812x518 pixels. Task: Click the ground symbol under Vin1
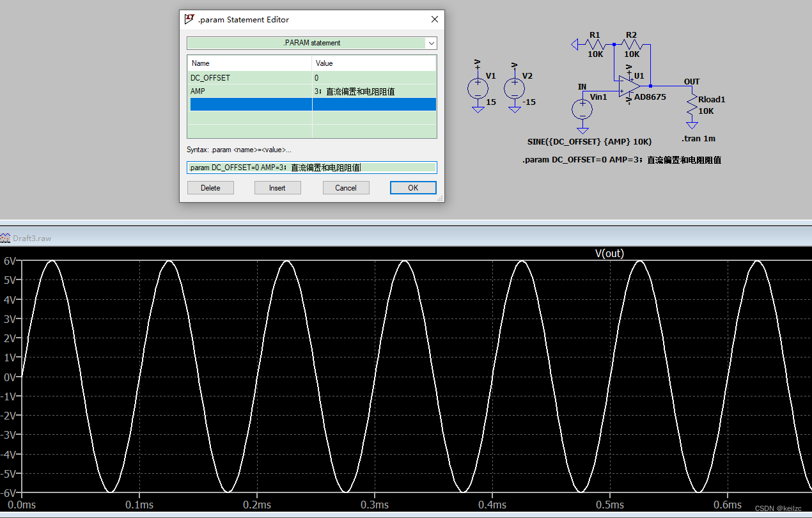tap(582, 129)
